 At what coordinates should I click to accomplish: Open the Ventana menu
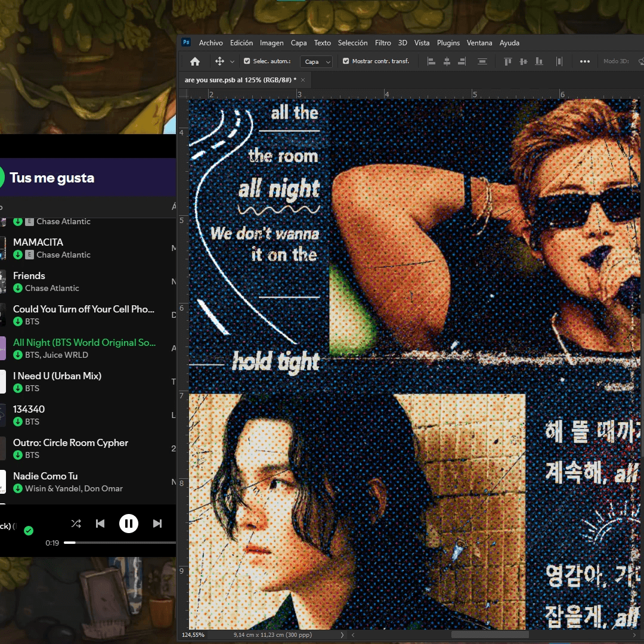(x=479, y=43)
